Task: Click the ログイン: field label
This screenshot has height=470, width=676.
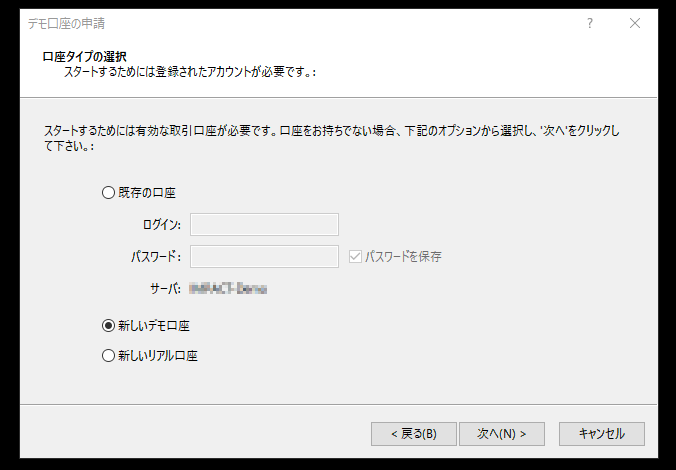Action: click(x=162, y=225)
